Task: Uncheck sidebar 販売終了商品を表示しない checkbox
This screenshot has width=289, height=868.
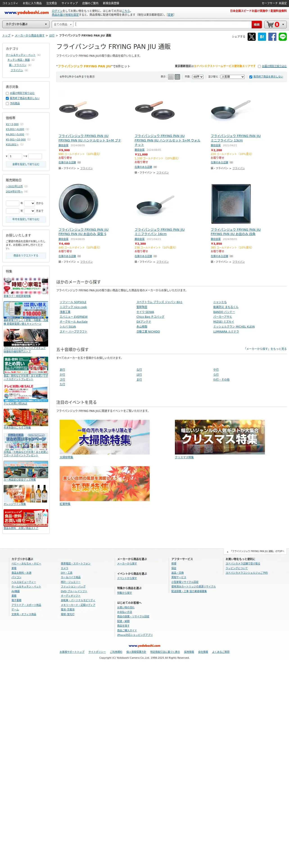Action: [7, 98]
